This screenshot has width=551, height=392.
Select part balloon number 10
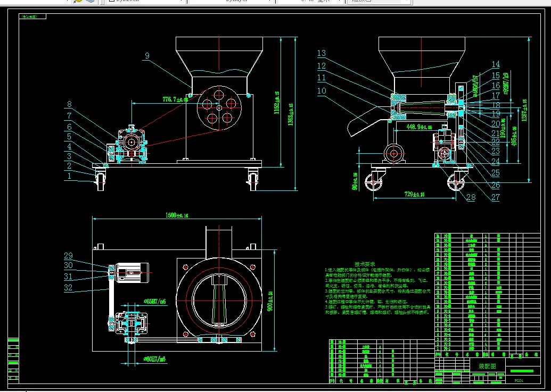[x=322, y=91]
